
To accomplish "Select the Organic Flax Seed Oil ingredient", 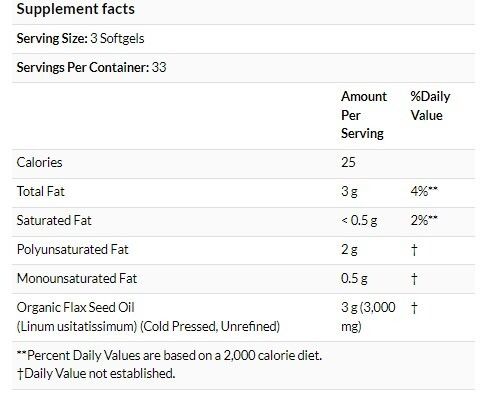I will click(75, 307).
